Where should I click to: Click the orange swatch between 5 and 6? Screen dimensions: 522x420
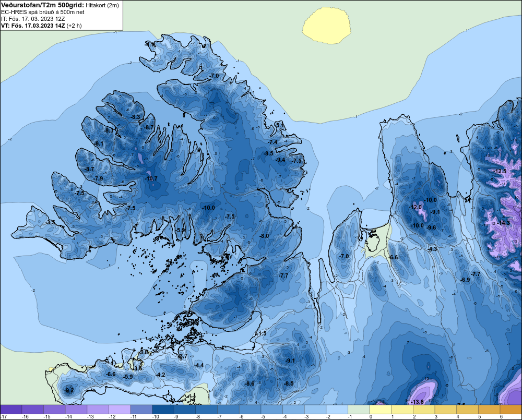490,410
